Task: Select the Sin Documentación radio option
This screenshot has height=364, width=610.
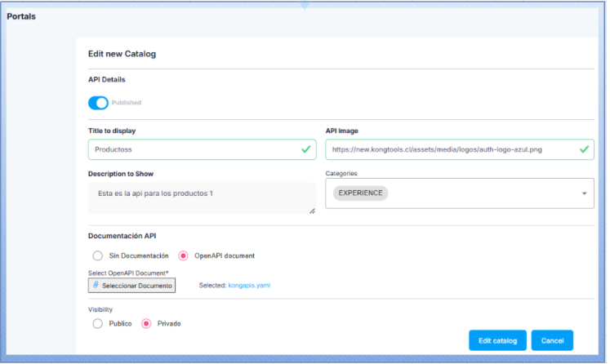Action: coord(98,255)
